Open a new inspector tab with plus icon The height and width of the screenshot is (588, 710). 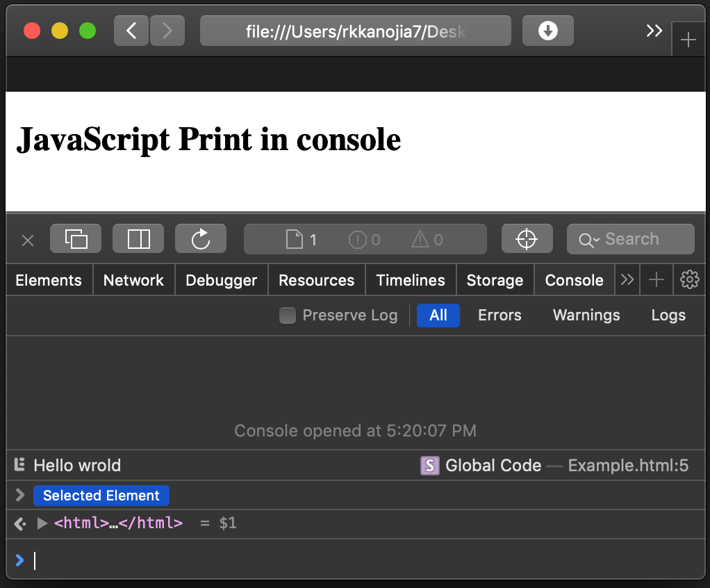pyautogui.click(x=656, y=279)
